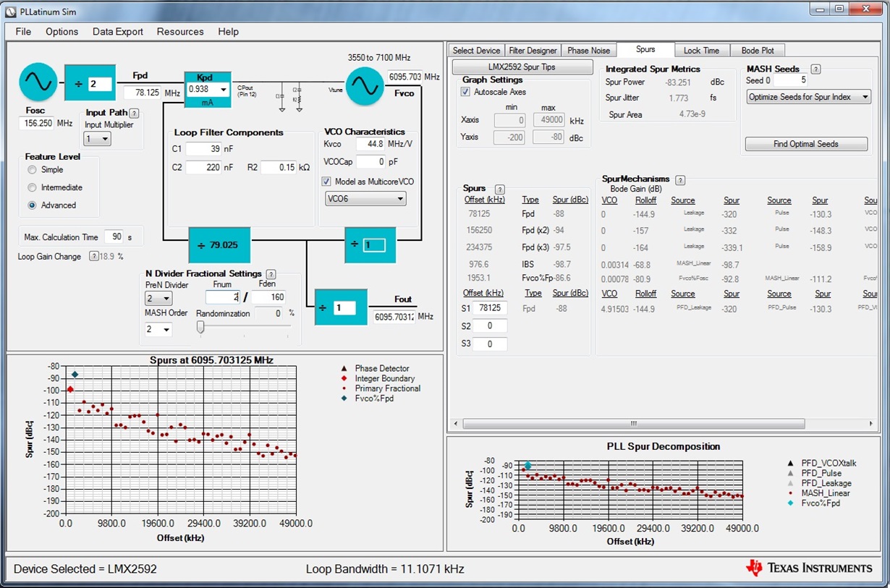The image size is (890, 588).
Task: Open Input Multiplier dropdown
Action: [x=98, y=139]
